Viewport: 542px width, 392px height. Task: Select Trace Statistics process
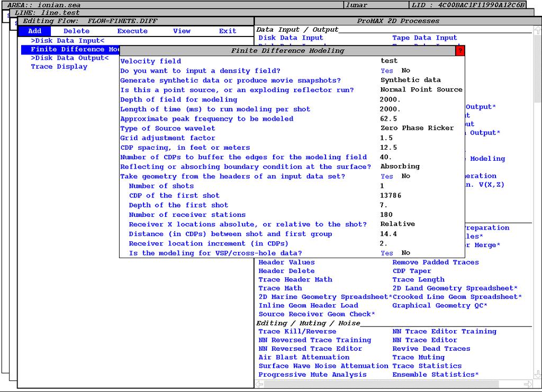click(427, 366)
